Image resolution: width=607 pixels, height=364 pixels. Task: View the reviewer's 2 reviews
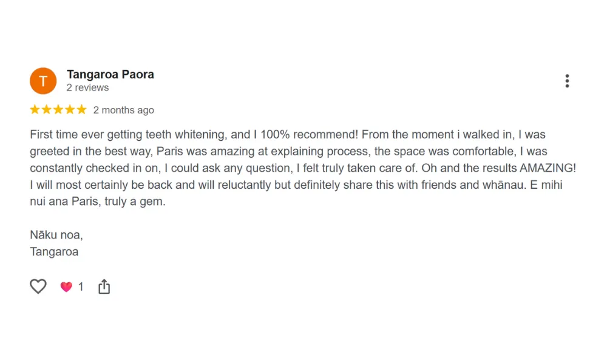[x=87, y=88]
